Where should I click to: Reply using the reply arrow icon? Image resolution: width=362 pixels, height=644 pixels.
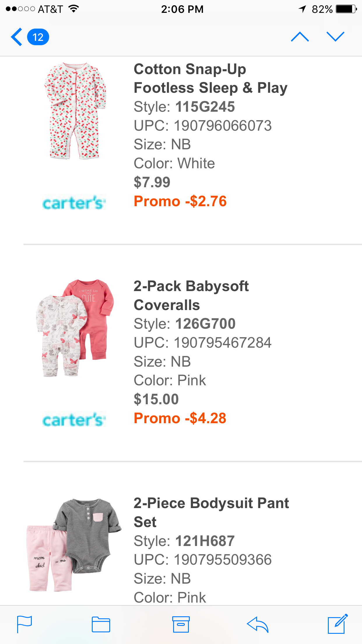point(257,624)
